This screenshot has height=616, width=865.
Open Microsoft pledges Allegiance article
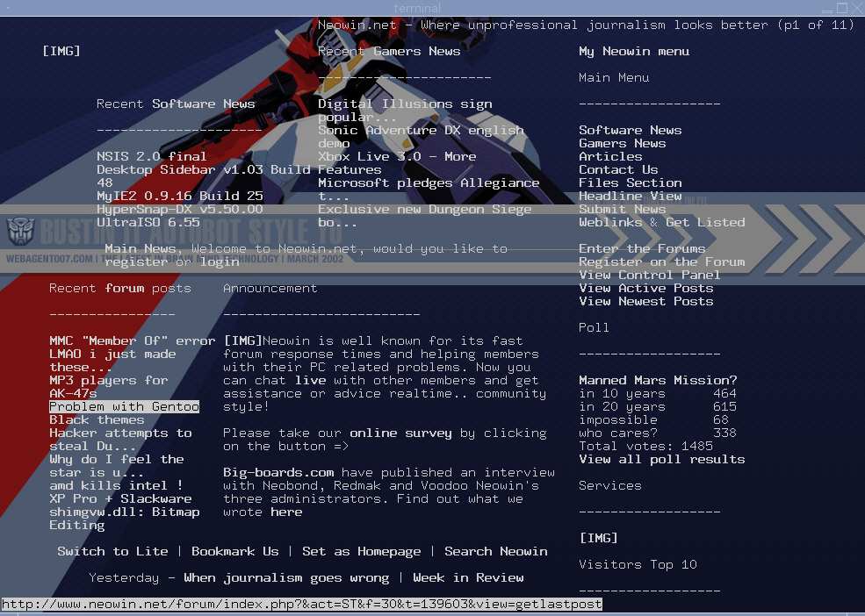tap(429, 190)
